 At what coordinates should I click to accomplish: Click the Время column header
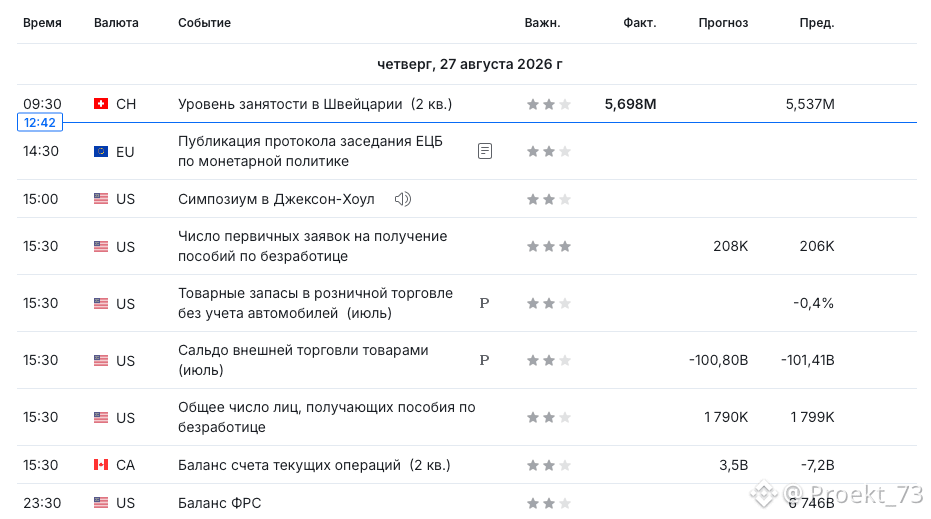[42, 23]
